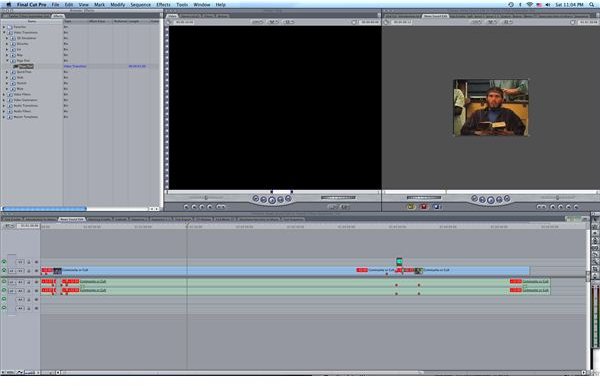Select the Roll edit tool

[595, 241]
